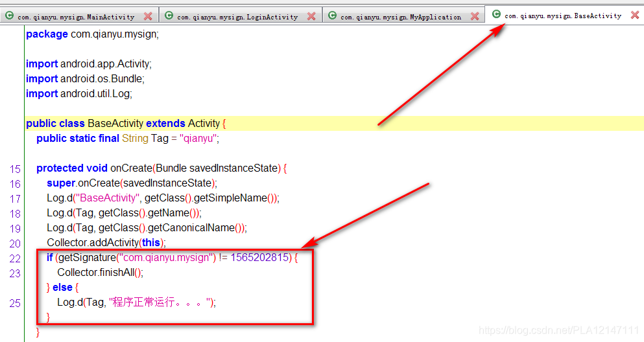This screenshot has height=342, width=644.
Task: Click the class icon on MainActivity tab
Action: (x=9, y=16)
